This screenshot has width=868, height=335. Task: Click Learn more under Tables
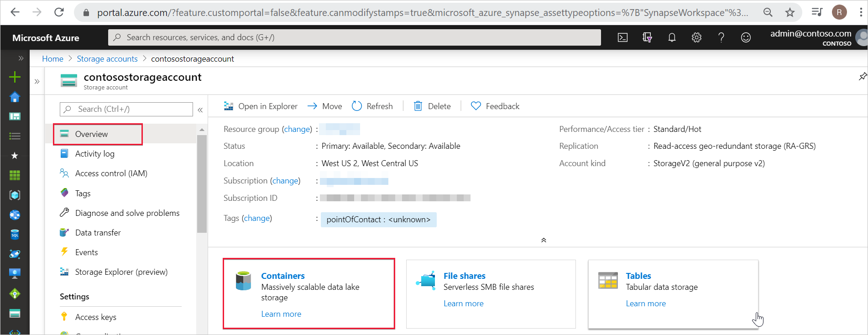[646, 304]
